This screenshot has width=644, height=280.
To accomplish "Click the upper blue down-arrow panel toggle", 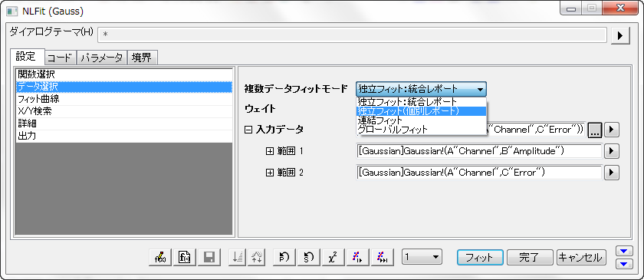I will 624,251.
